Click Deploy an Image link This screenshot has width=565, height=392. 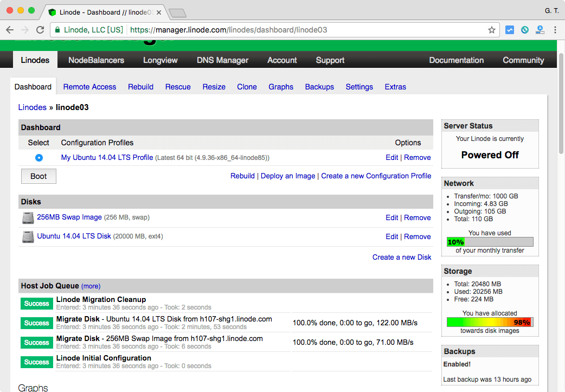tap(288, 176)
